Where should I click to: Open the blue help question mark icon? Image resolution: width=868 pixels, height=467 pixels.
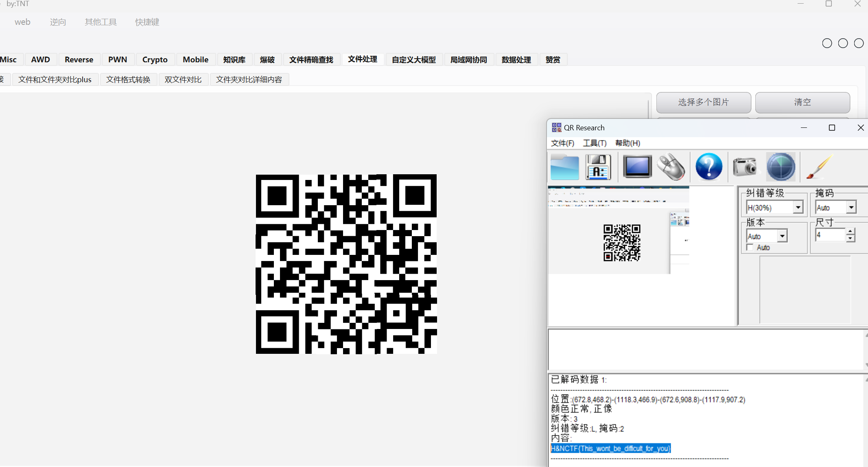tap(709, 167)
